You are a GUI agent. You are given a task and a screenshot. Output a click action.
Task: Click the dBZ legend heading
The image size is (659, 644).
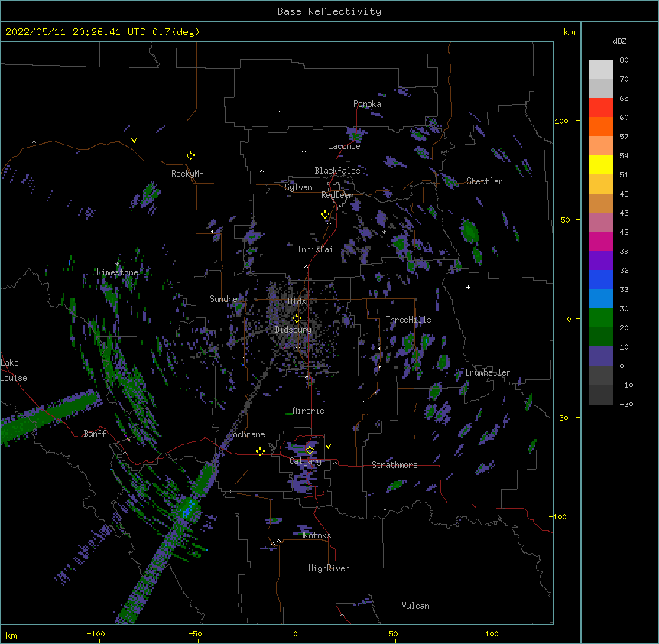pyautogui.click(x=619, y=41)
